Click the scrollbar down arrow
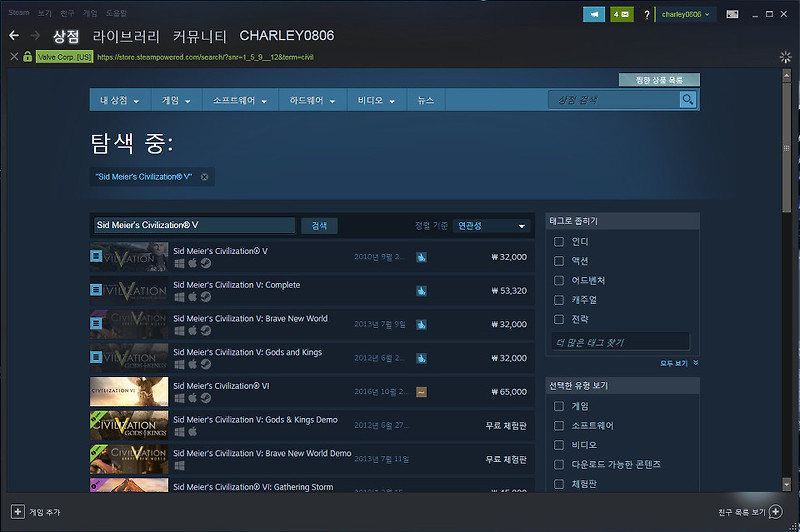Image resolution: width=800 pixels, height=532 pixels. point(786,485)
